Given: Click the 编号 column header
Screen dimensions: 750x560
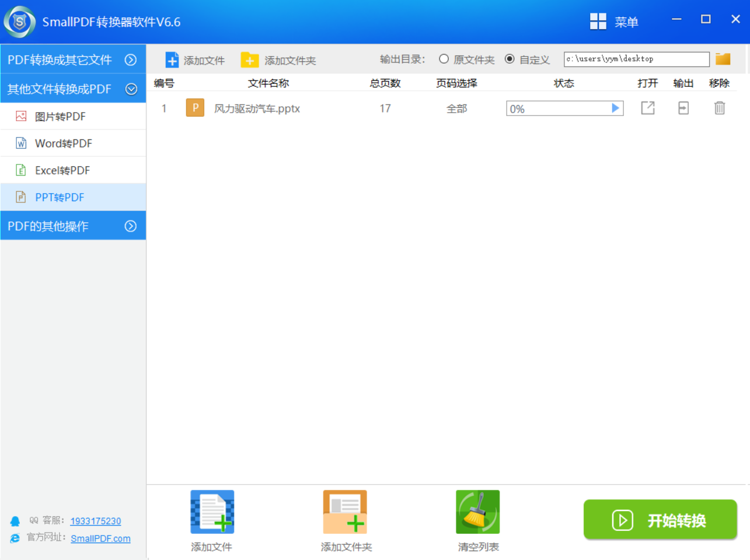Looking at the screenshot, I should click(x=164, y=83).
